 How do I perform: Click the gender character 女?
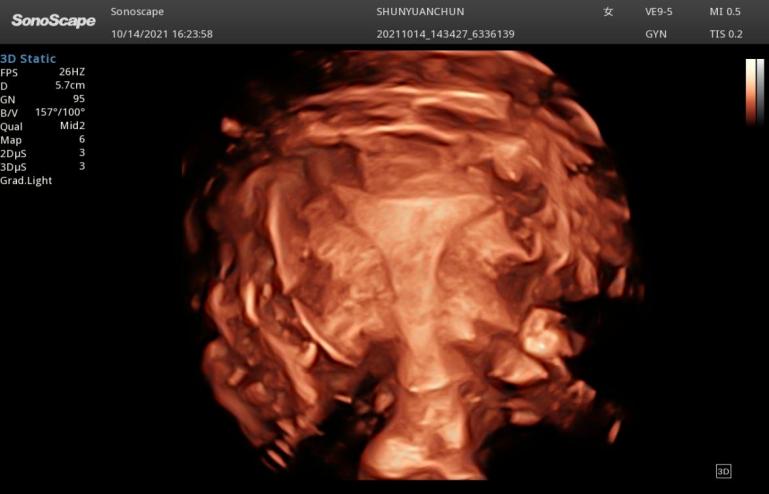(x=608, y=11)
